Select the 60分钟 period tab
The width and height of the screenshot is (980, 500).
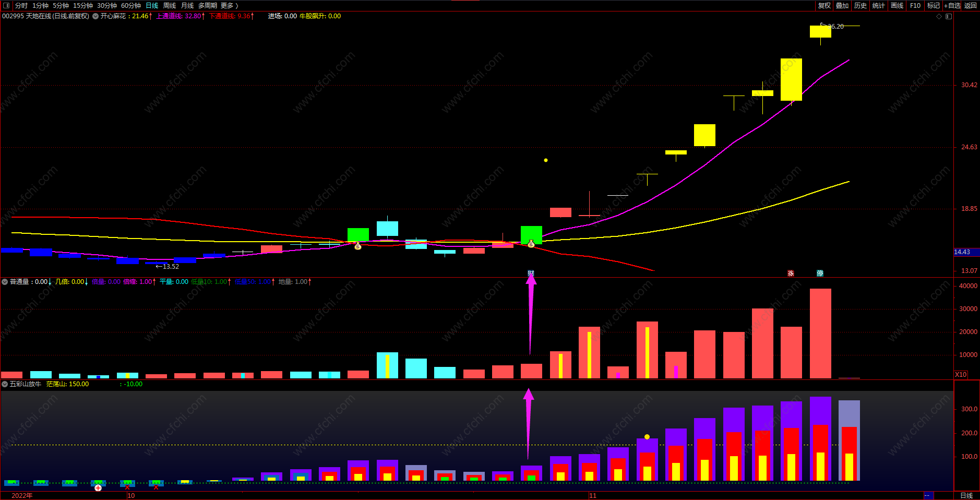[131, 6]
